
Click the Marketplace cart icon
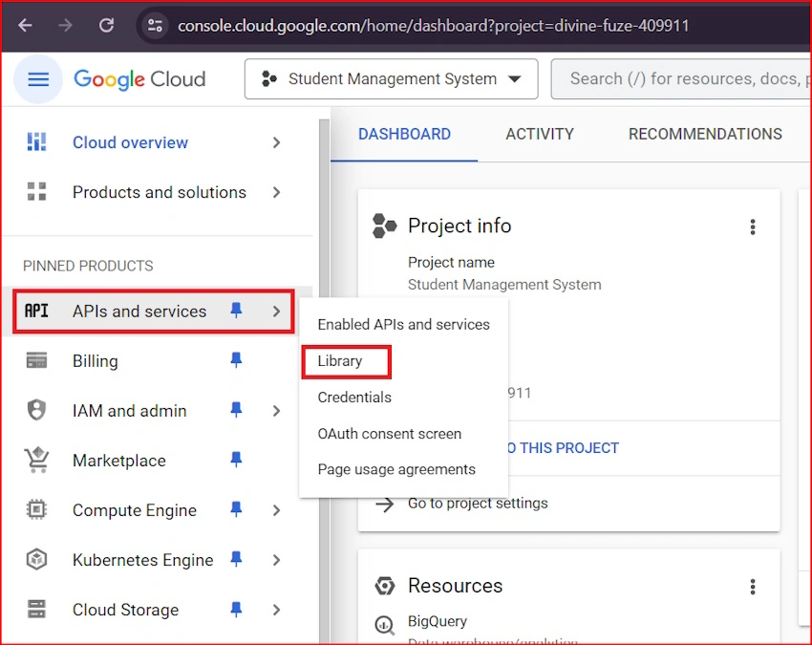[36, 460]
